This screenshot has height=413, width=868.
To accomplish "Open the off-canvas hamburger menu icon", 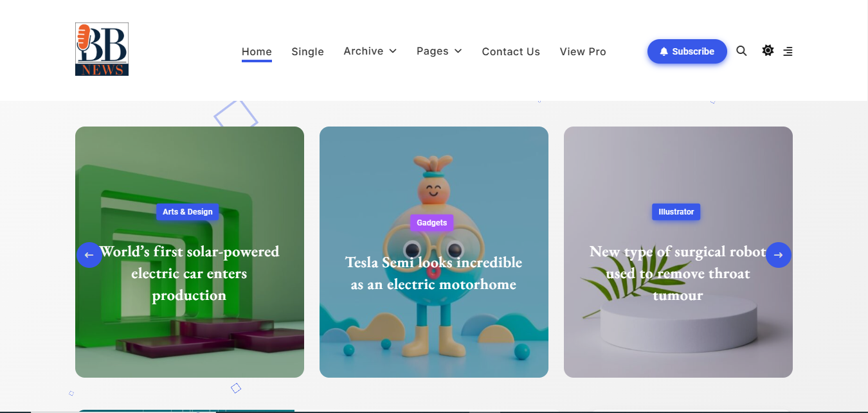I will (788, 51).
